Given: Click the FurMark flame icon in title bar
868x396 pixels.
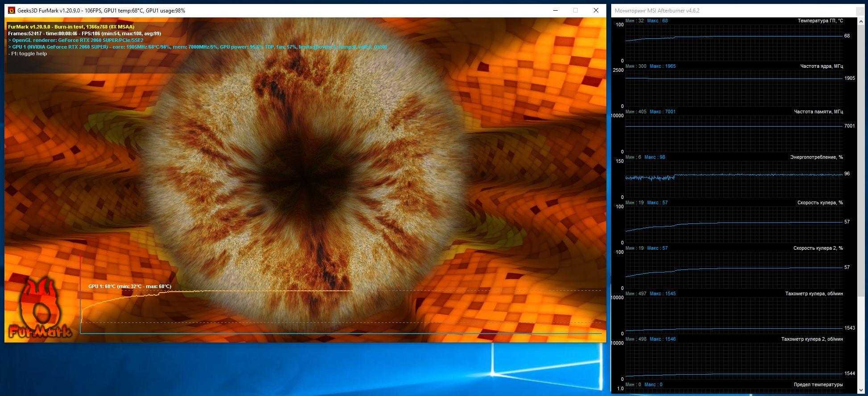Looking at the screenshot, I should click(x=12, y=10).
